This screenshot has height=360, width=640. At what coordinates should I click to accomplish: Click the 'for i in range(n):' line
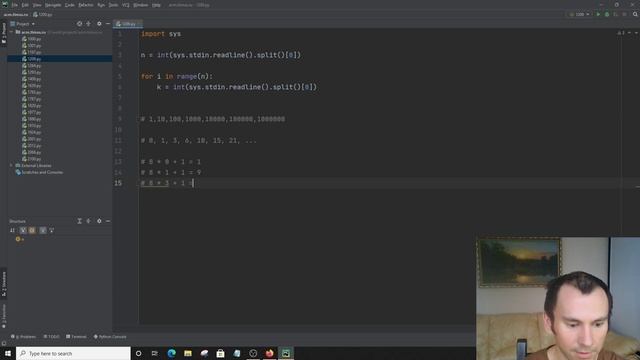coord(177,76)
